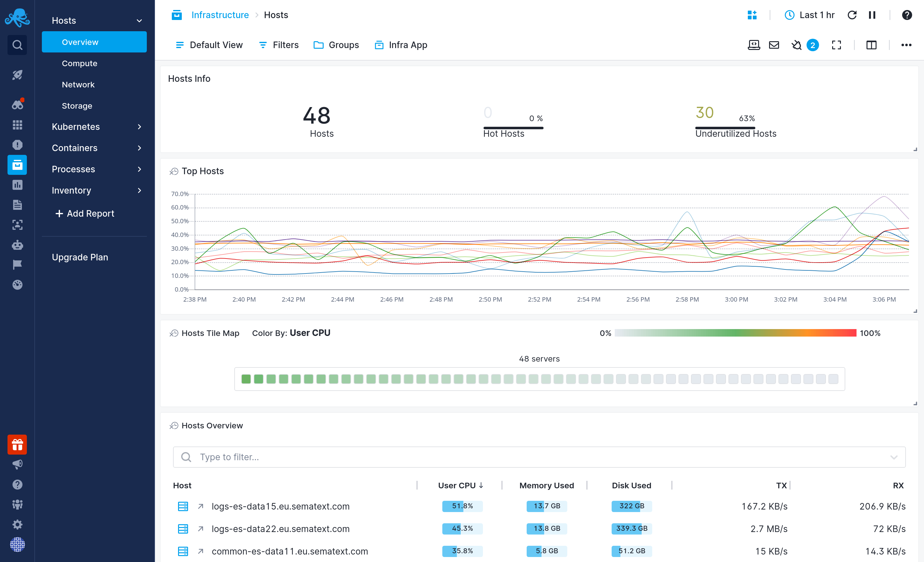Click the Groups tab
Screen dimensions: 924x562
click(x=343, y=44)
